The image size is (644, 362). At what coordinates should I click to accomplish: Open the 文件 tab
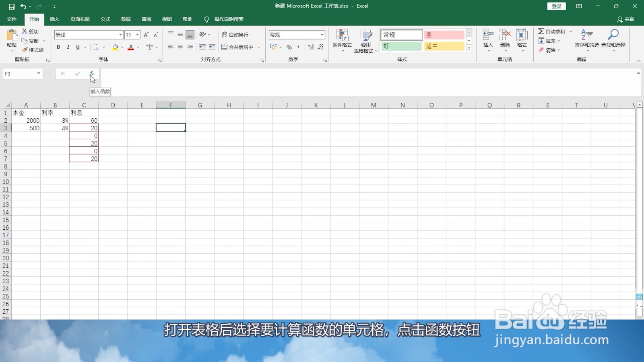point(12,19)
